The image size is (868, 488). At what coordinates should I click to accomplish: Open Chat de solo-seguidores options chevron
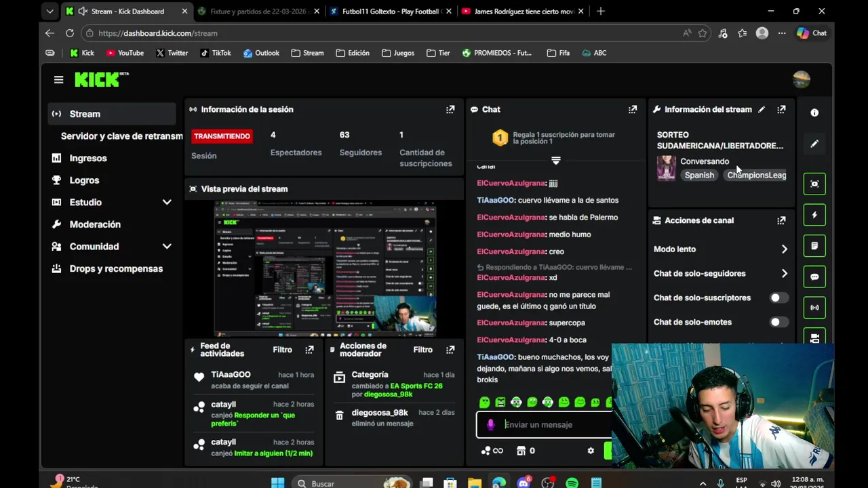(x=785, y=274)
